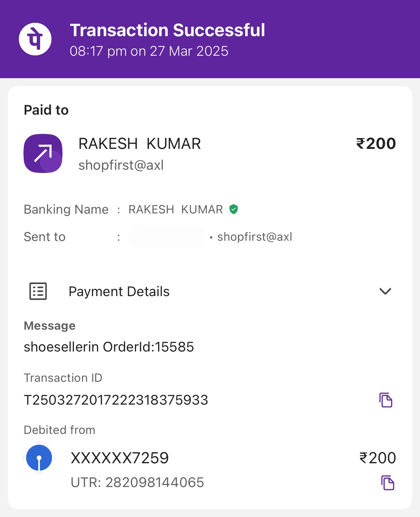Image resolution: width=420 pixels, height=517 pixels.
Task: Tap the 08:17 pm on 27 Mar 2025 timestamp
Action: 149,51
